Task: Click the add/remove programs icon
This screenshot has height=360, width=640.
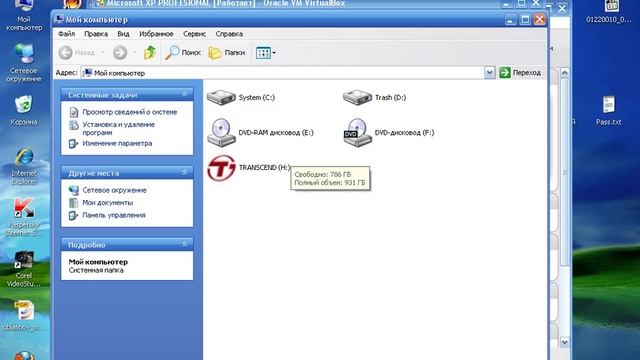Action: [x=73, y=125]
